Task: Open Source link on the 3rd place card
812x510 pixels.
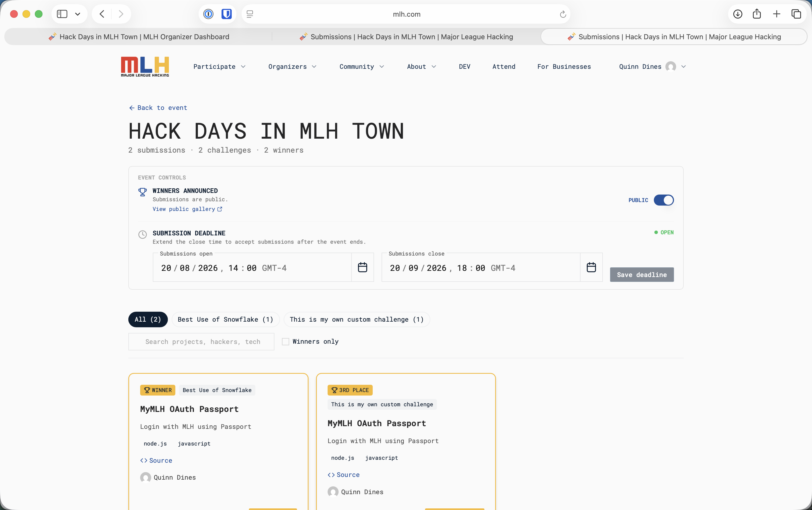Action: (x=343, y=475)
